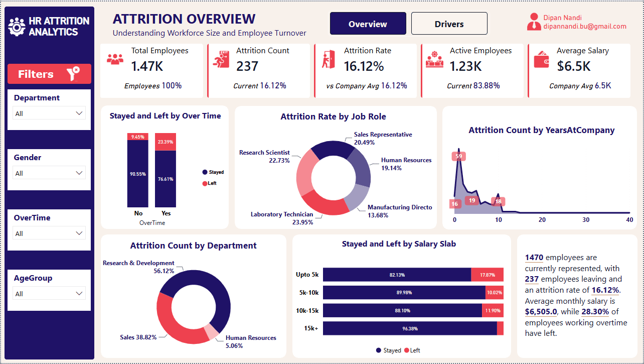Click the user profile avatar icon
The width and height of the screenshot is (644, 364).
point(534,22)
